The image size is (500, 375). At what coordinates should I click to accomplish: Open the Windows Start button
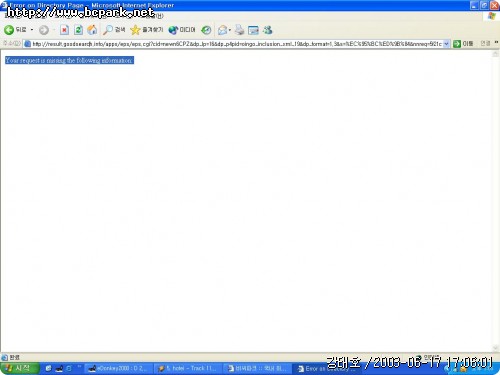20,368
